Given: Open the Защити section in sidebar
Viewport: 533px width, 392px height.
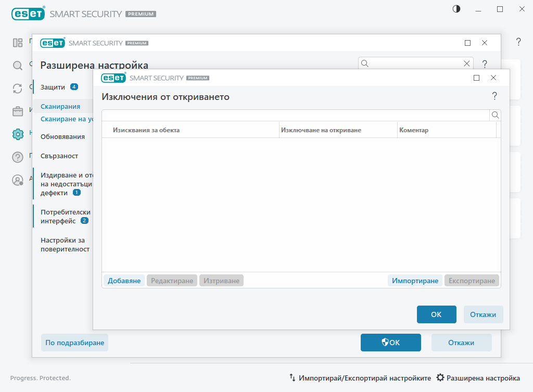Looking at the screenshot, I should pos(53,87).
